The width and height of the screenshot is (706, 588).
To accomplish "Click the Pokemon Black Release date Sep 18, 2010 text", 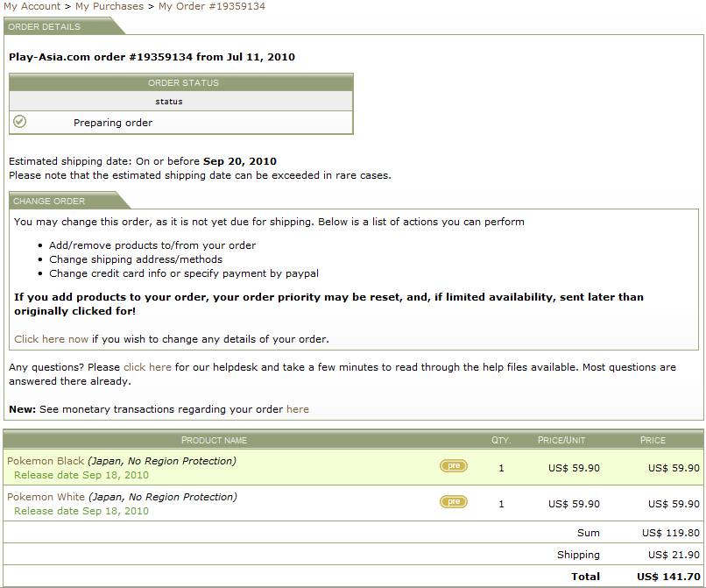I will click(81, 475).
